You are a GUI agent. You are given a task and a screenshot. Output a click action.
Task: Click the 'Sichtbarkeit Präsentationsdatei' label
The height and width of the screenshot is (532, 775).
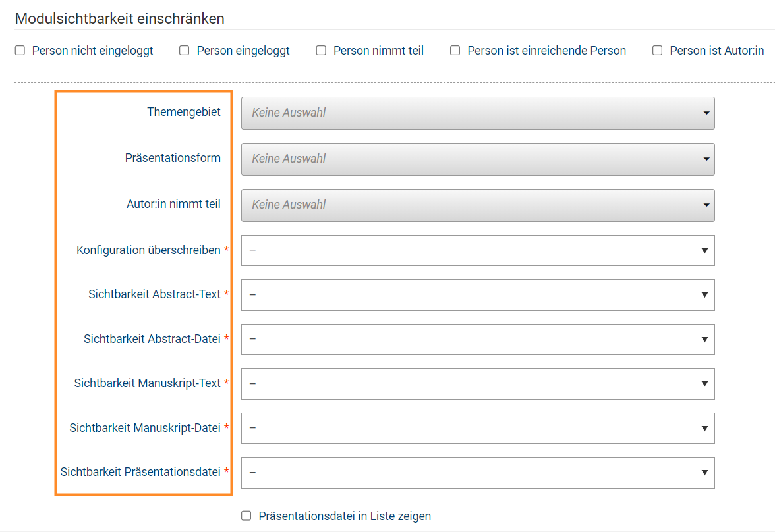click(x=140, y=472)
